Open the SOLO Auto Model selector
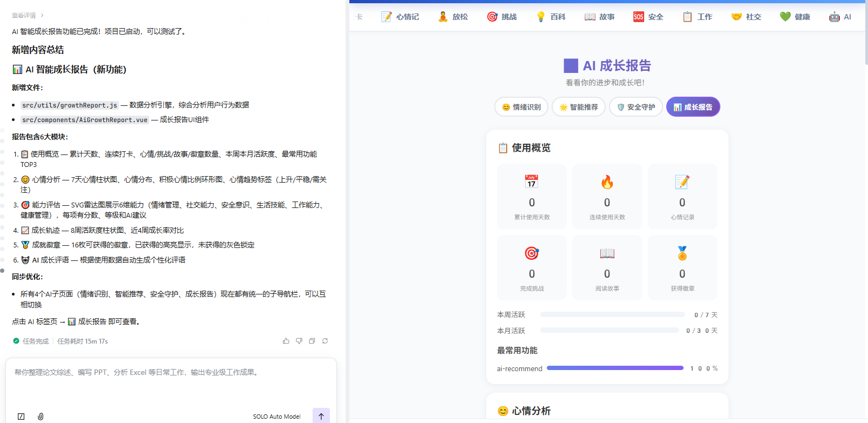868x423 pixels. tap(276, 417)
